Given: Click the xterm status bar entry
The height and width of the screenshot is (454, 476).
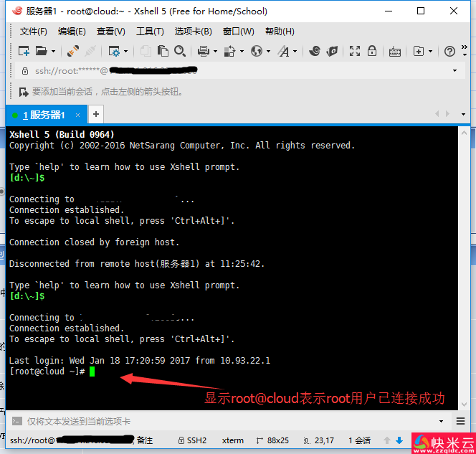Looking at the screenshot, I should [x=232, y=440].
